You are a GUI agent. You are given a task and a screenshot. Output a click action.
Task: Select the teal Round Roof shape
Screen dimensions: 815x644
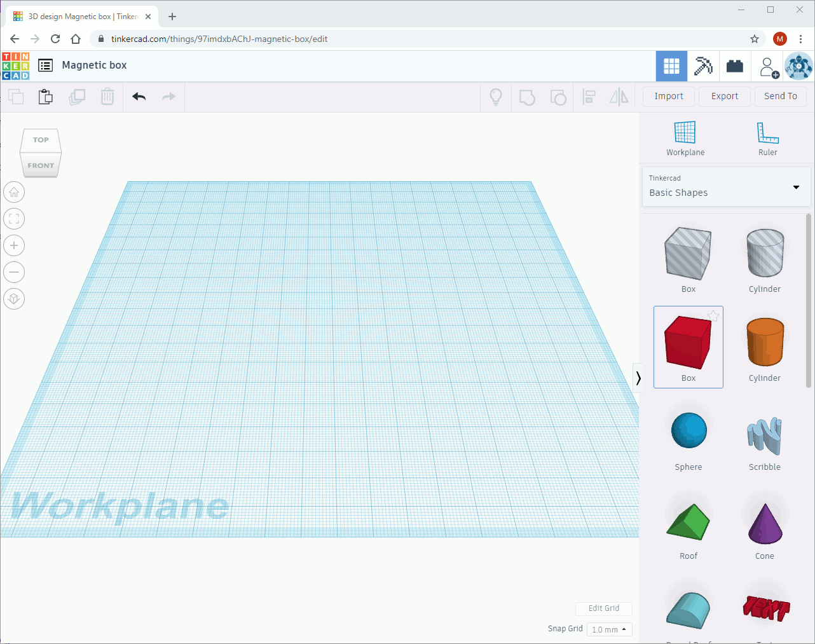[x=688, y=610]
